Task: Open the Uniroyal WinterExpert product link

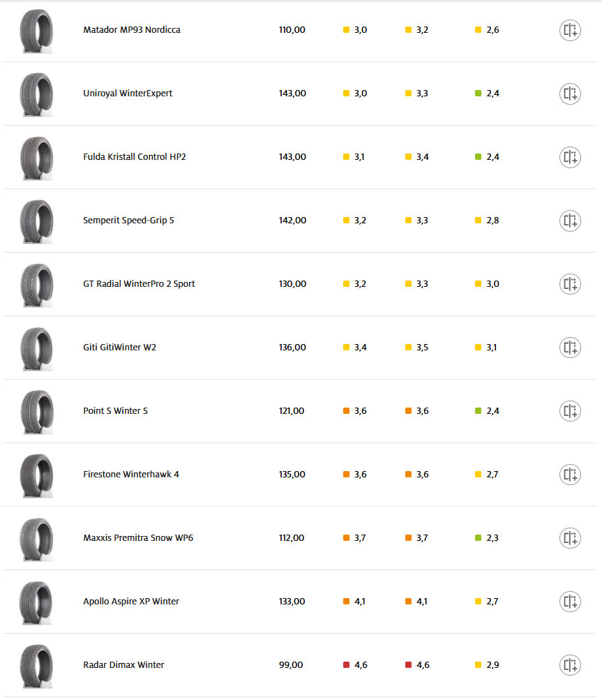Action: coord(128,94)
